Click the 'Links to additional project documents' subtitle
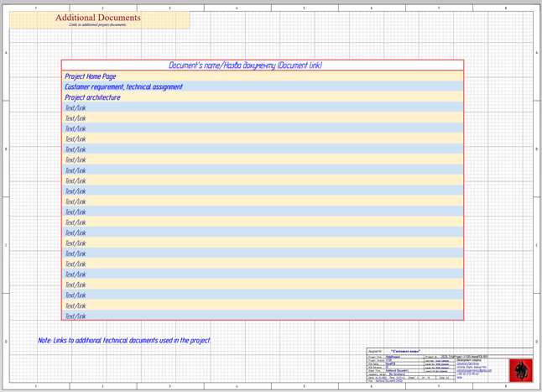 click(98, 24)
